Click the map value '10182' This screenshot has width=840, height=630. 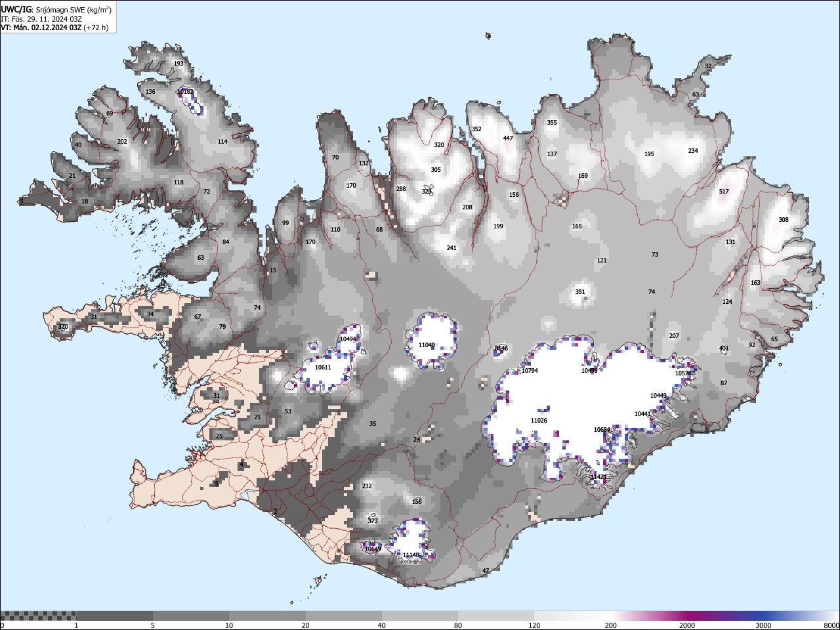186,92
